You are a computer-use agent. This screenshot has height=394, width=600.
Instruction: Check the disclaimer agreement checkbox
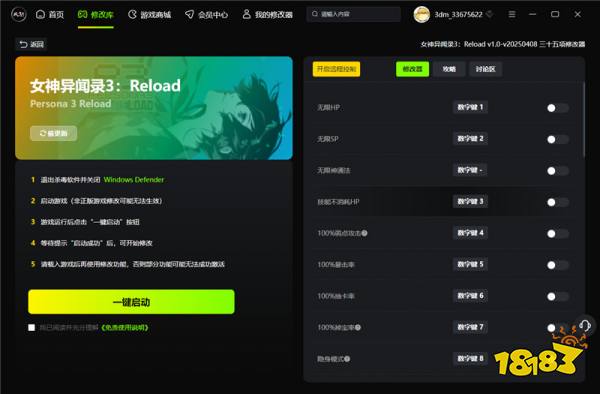(x=32, y=327)
